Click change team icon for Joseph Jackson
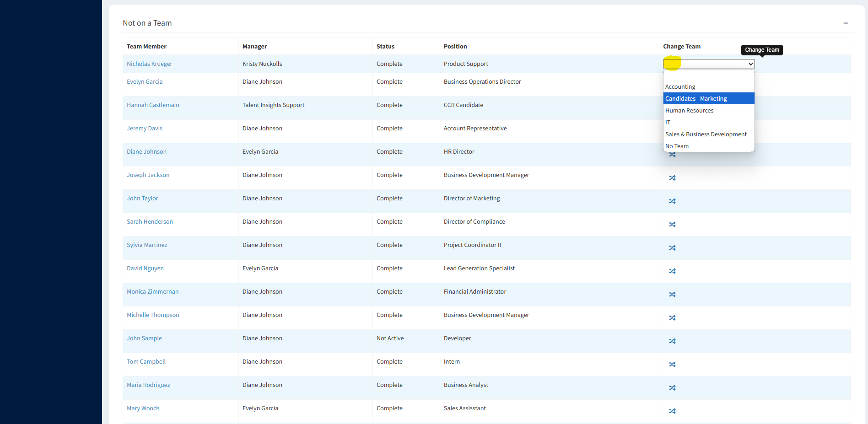 point(672,178)
